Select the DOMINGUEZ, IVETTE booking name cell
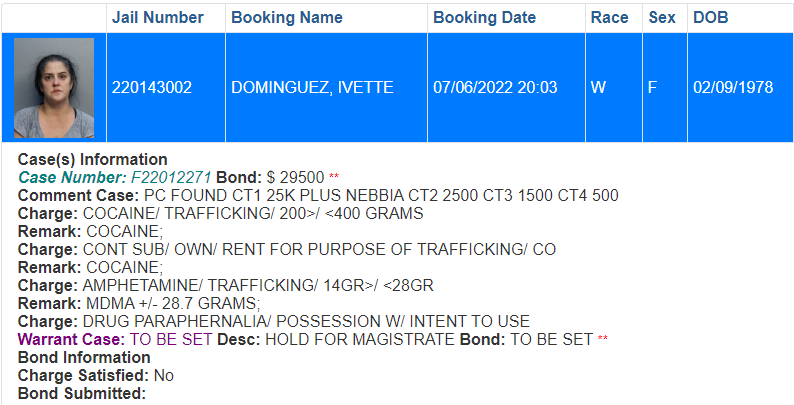The width and height of the screenshot is (794, 405). pos(326,88)
